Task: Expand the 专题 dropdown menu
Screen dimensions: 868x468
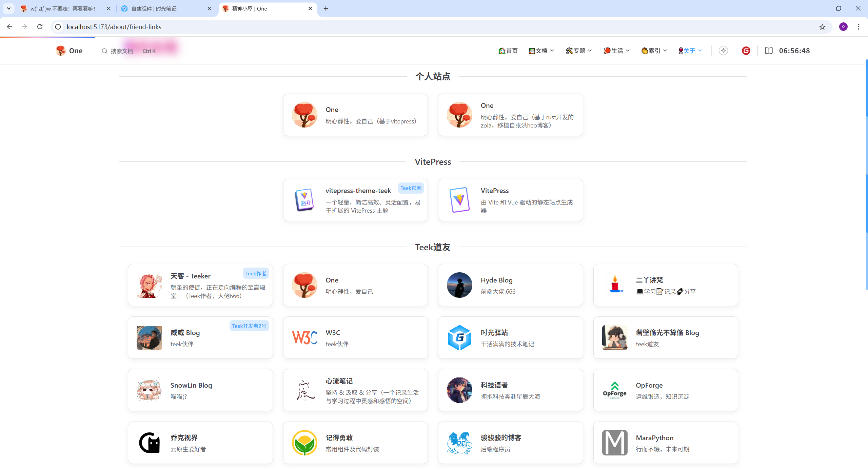Action: coord(579,51)
